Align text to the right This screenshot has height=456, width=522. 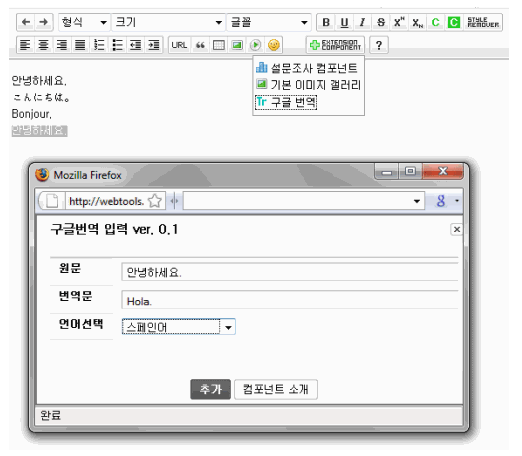62,45
